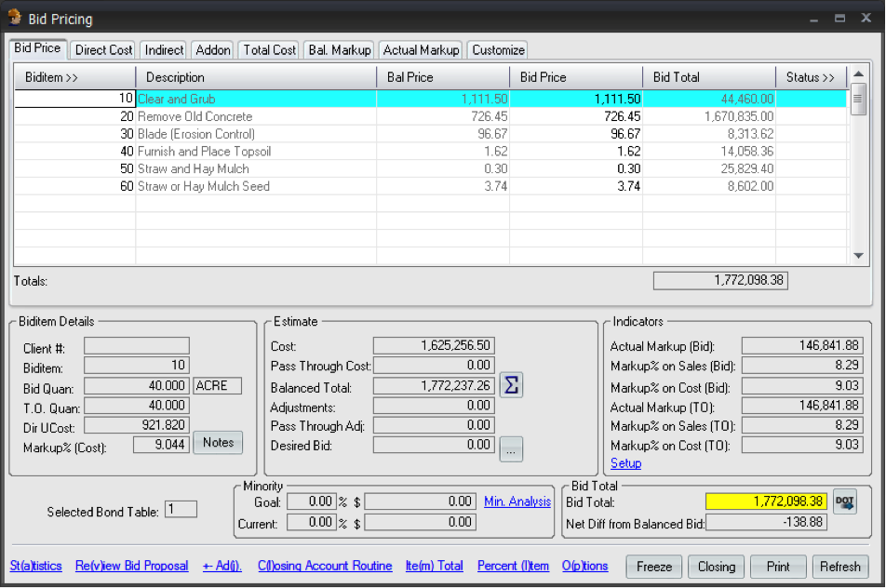Switch to the Direct Cost tab
This screenshot has height=588, width=886.
point(104,50)
